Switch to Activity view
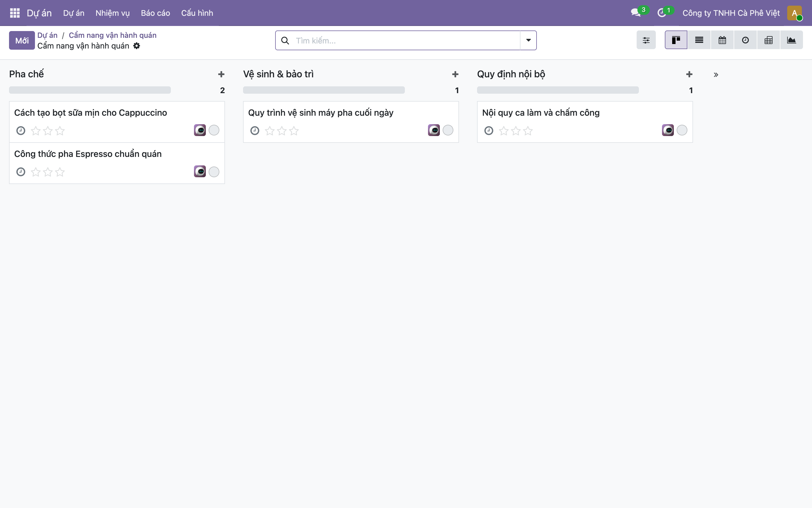Viewport: 812px width, 508px height. click(745, 40)
